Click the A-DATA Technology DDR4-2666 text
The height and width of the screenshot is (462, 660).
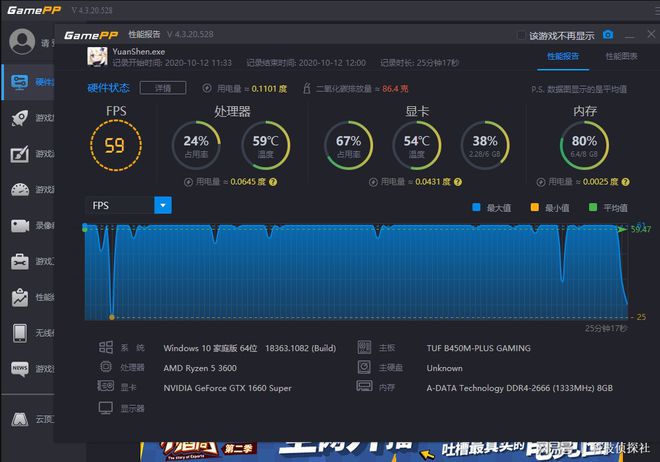pyautogui.click(x=519, y=388)
